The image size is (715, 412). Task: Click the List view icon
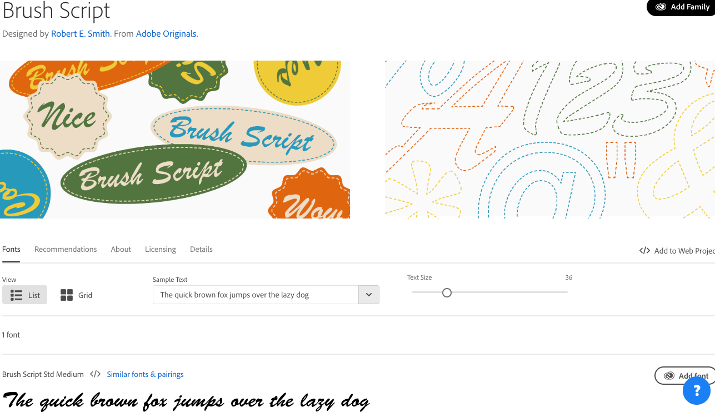16,295
